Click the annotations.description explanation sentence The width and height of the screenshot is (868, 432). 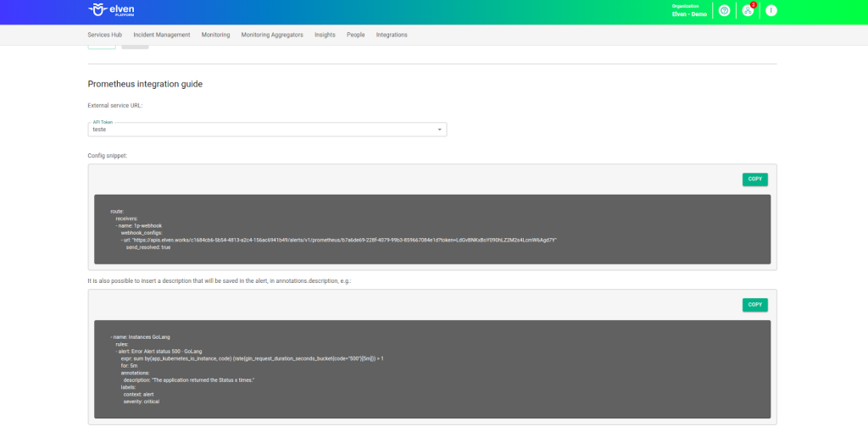tap(220, 281)
